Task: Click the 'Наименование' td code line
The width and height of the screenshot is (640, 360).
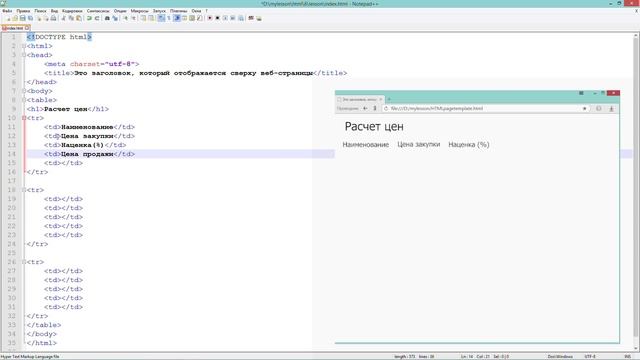Action: [89, 127]
